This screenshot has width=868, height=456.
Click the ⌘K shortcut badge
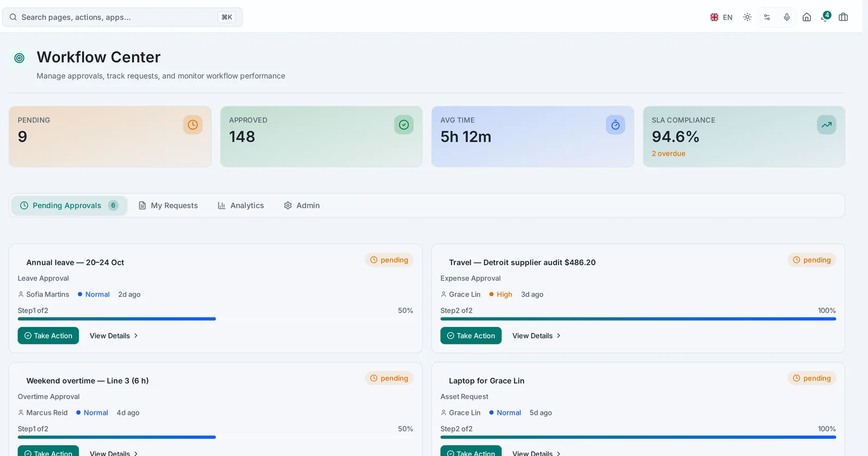(227, 17)
